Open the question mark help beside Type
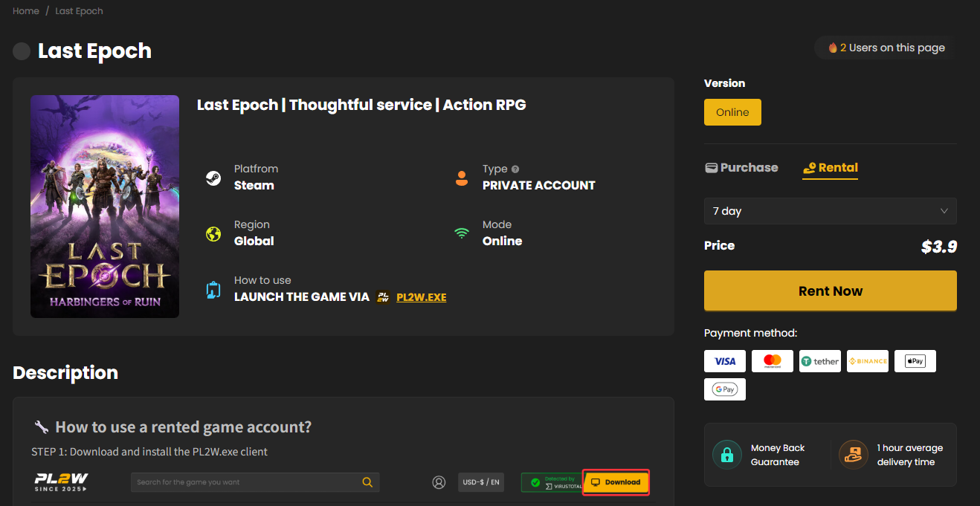The image size is (980, 506). [515, 169]
